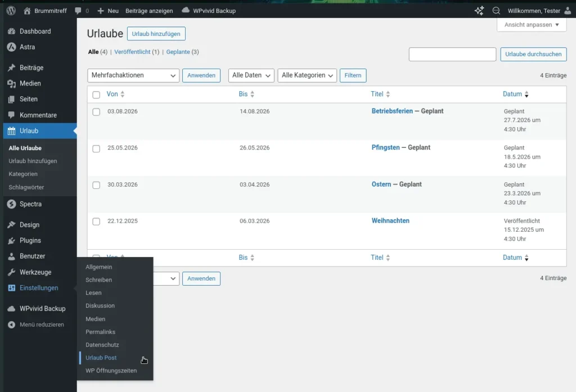
Task: Click the plus icon for Neu
Action: (x=101, y=11)
